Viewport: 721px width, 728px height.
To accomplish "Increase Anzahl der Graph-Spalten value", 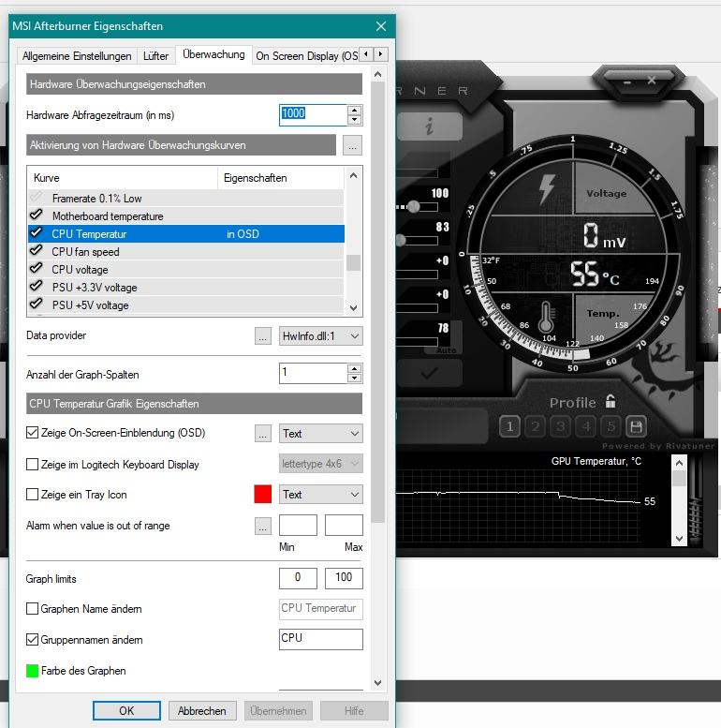I will [355, 368].
